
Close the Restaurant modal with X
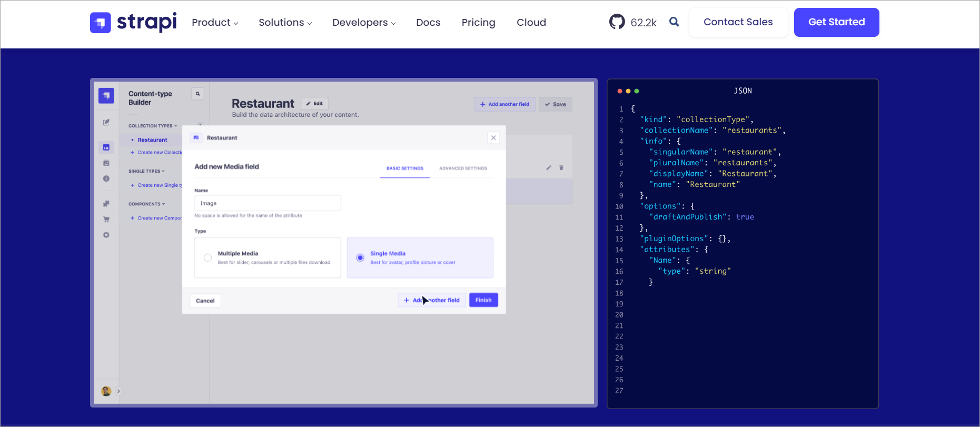click(x=493, y=138)
